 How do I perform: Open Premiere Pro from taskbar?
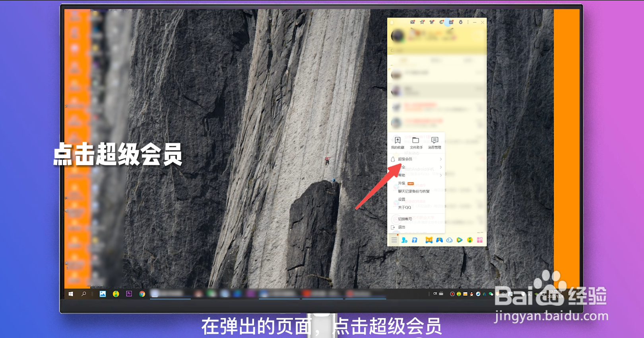(129, 294)
